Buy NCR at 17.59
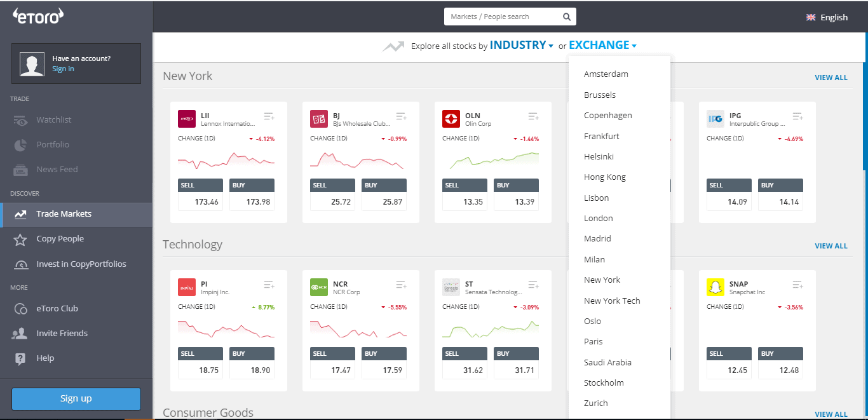 [x=384, y=363]
